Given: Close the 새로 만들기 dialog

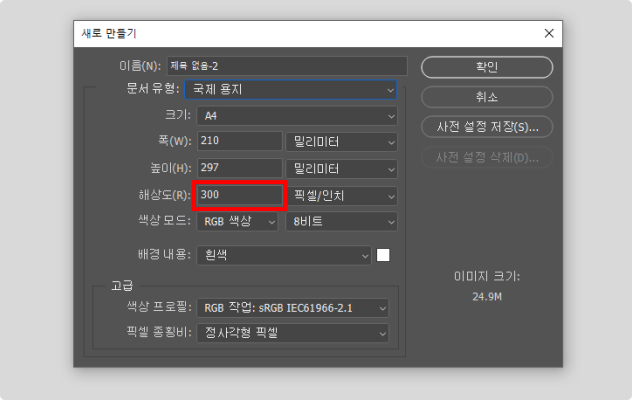Looking at the screenshot, I should (x=549, y=33).
